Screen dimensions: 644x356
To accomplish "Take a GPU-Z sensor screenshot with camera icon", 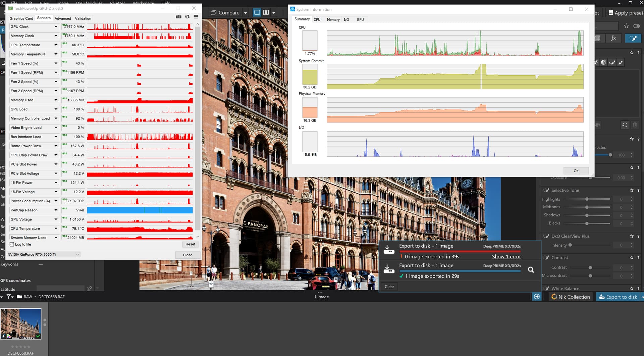I will point(178,17).
